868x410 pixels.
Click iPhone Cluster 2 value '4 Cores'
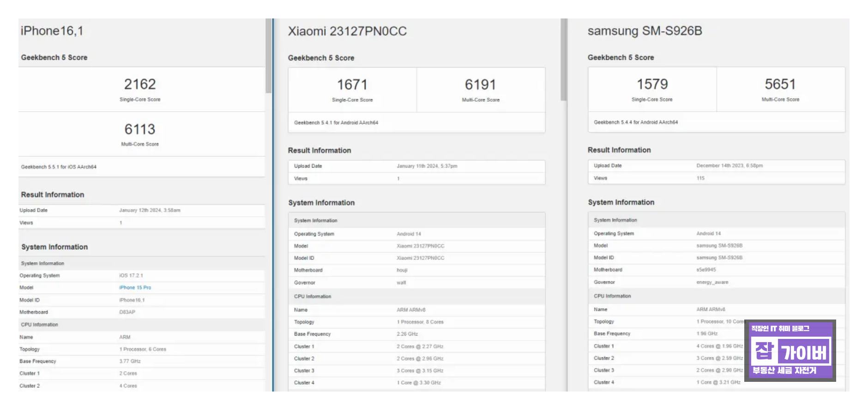(128, 386)
